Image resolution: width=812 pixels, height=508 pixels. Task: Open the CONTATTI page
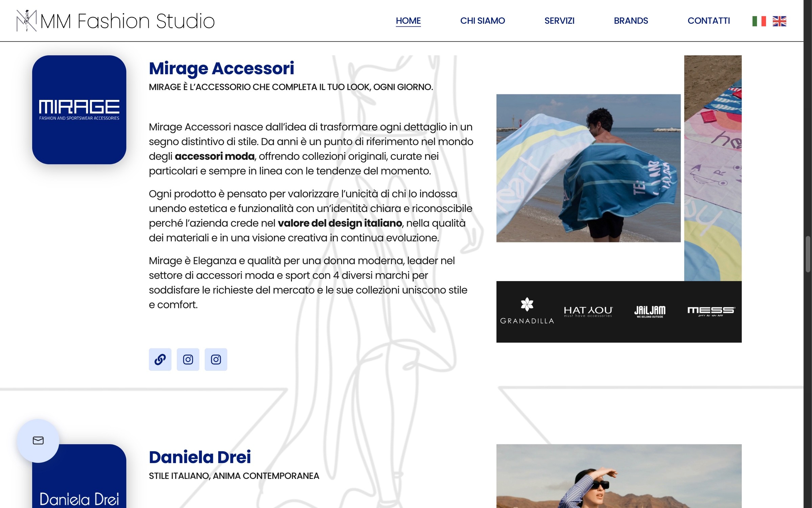pos(708,21)
